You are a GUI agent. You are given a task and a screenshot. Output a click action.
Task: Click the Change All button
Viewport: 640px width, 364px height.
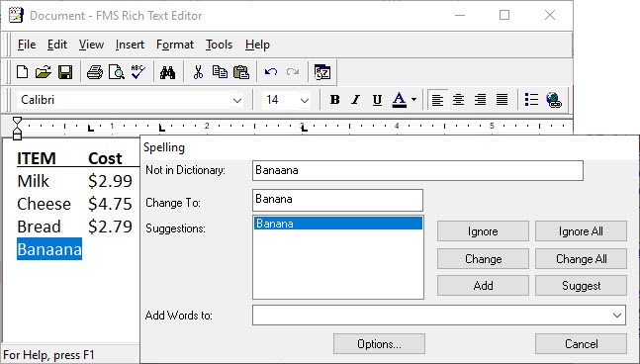[x=581, y=259]
